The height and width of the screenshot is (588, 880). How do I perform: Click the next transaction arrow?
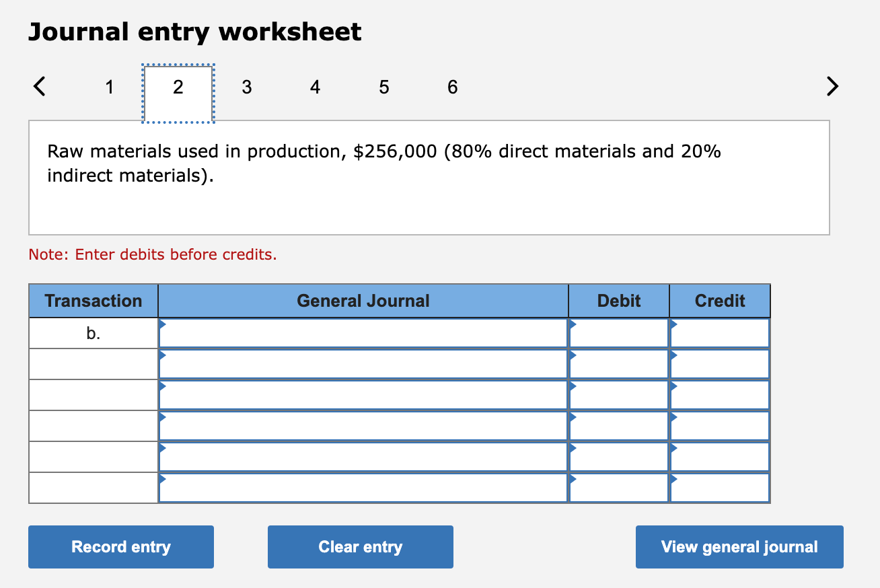(832, 86)
